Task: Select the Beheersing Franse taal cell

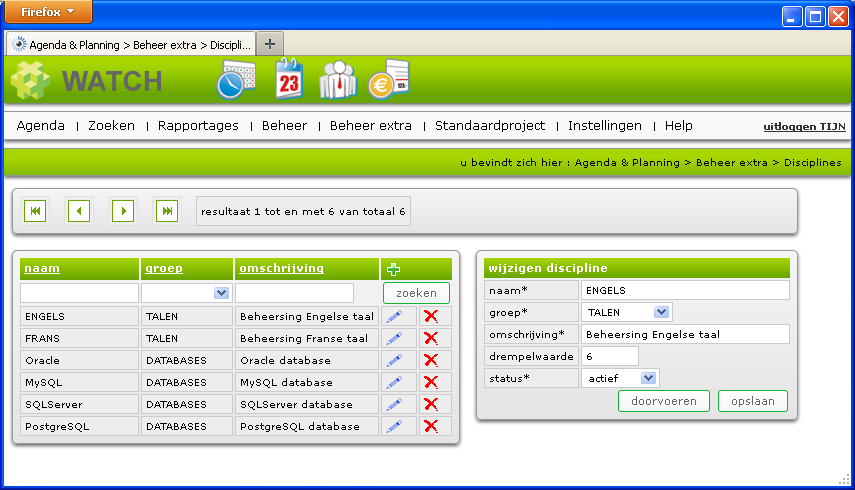Action: (x=307, y=338)
